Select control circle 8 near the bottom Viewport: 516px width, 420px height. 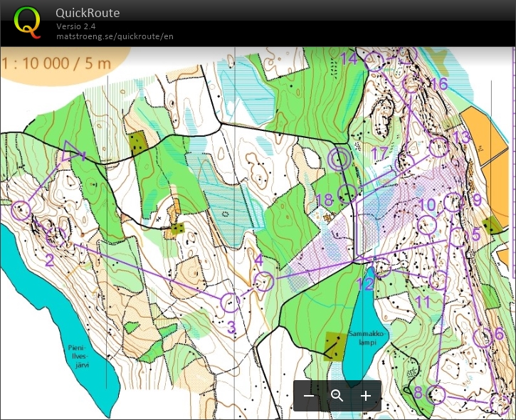click(436, 394)
